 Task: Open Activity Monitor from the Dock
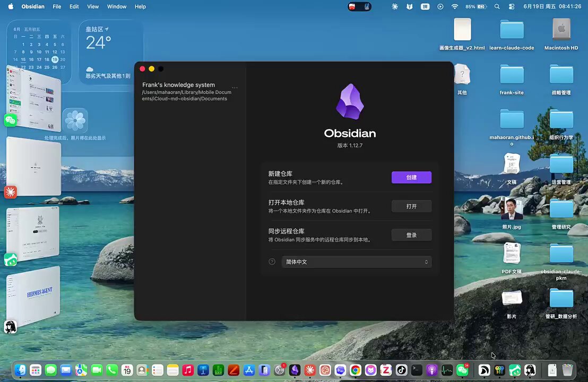(447, 370)
